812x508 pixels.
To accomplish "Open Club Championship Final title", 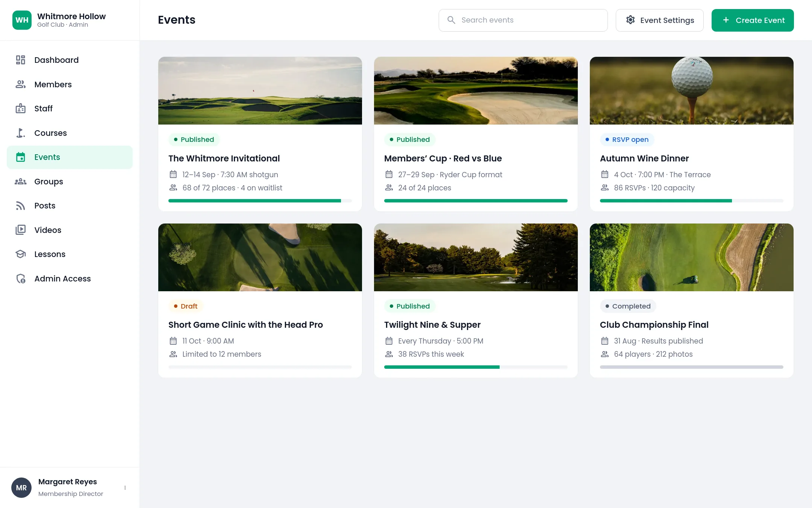I will coord(654,325).
